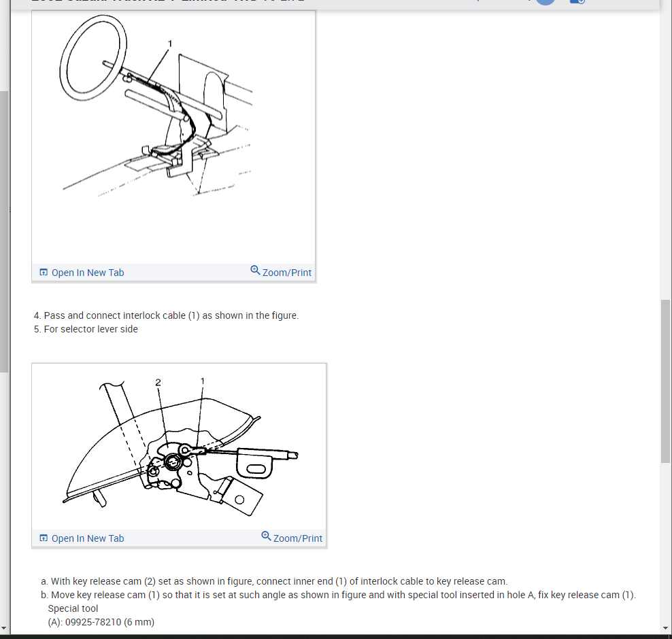The width and height of the screenshot is (672, 639).
Task: Click the selector lever key release cam diagram
Action: click(180, 447)
